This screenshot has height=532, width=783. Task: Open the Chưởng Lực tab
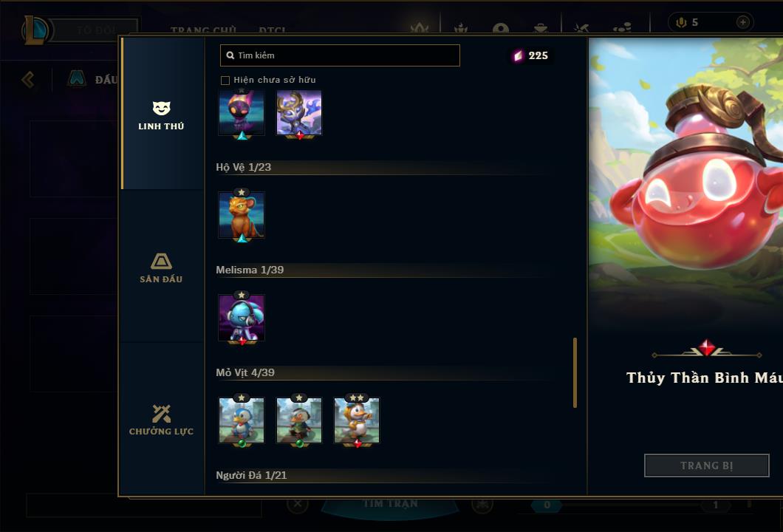pos(161,420)
